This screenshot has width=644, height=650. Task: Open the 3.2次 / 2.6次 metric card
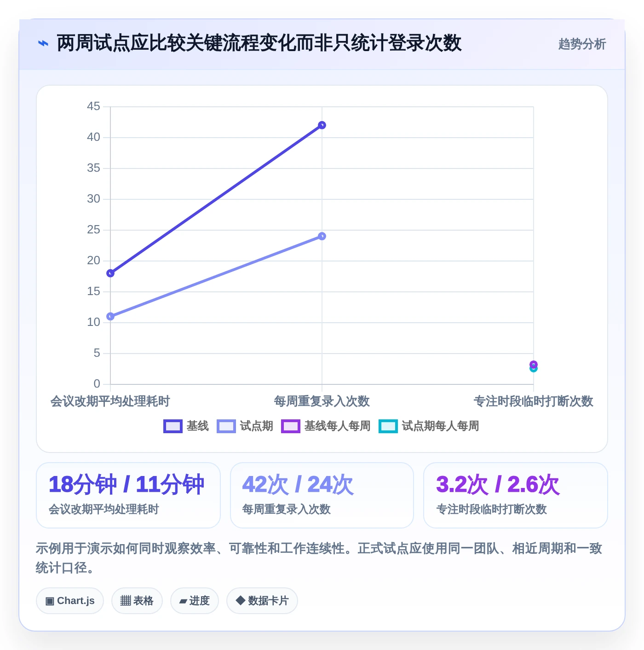click(x=516, y=495)
